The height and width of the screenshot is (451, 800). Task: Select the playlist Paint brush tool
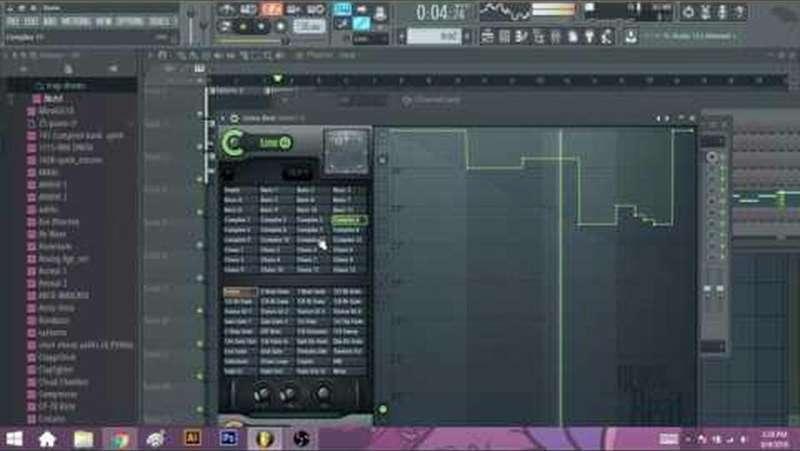[x=194, y=55]
